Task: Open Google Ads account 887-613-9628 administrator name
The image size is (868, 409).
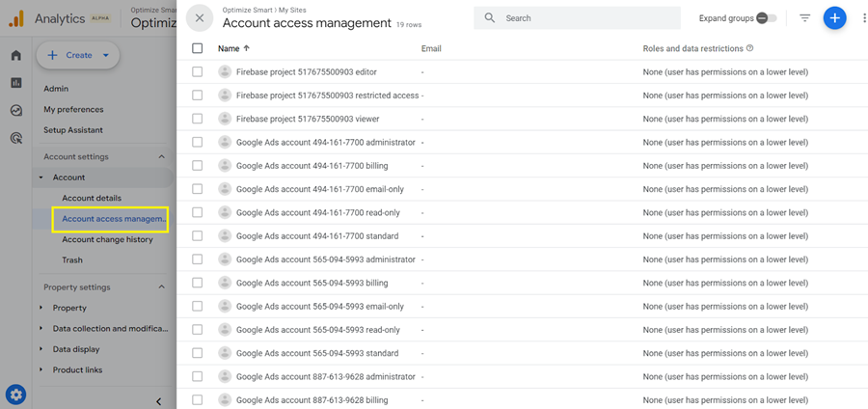Action: (x=326, y=376)
